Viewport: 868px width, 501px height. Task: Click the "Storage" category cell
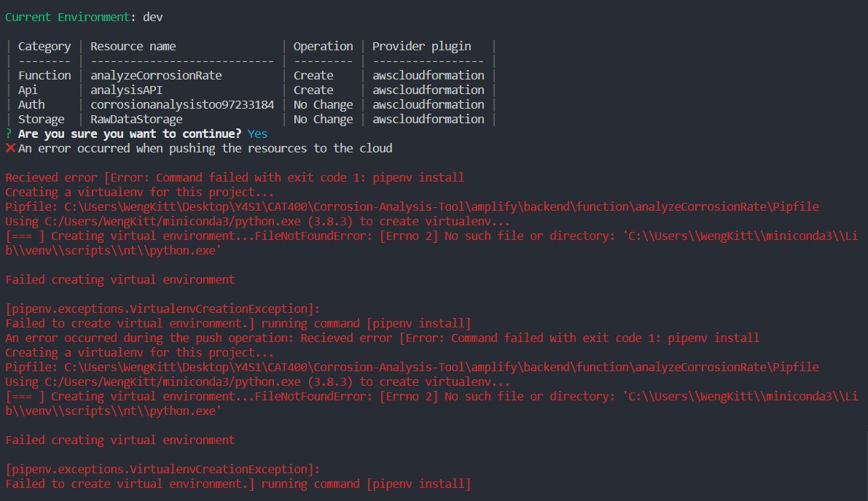(x=41, y=119)
